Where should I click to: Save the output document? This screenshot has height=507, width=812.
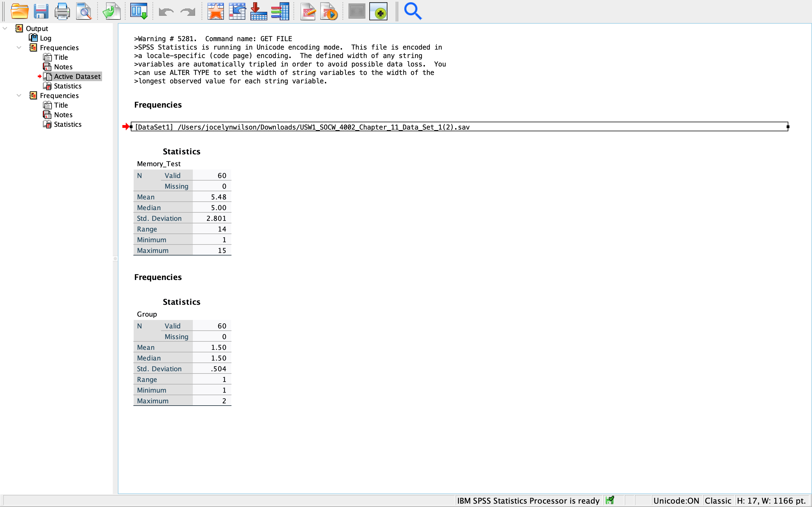point(41,11)
